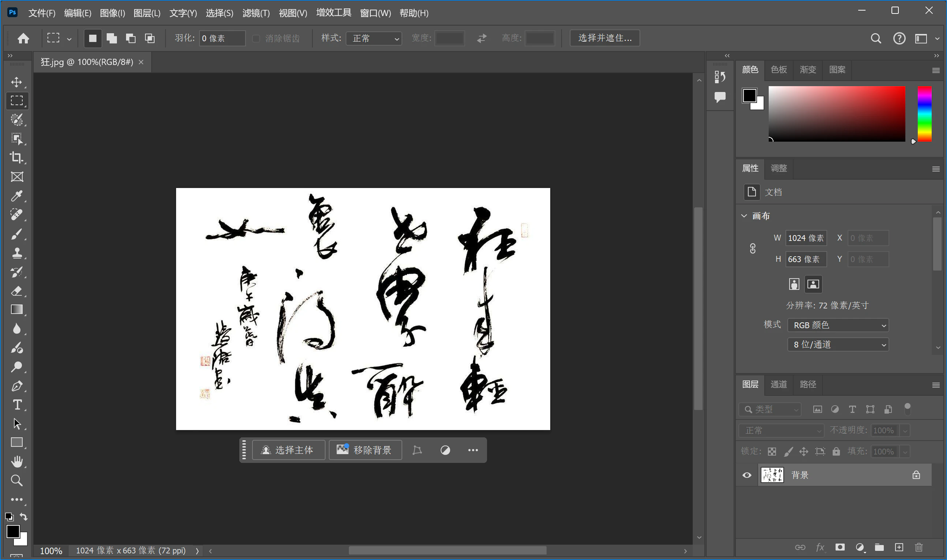Hide the 背景 layer visibility
Viewport: 947px width, 560px height.
746,475
